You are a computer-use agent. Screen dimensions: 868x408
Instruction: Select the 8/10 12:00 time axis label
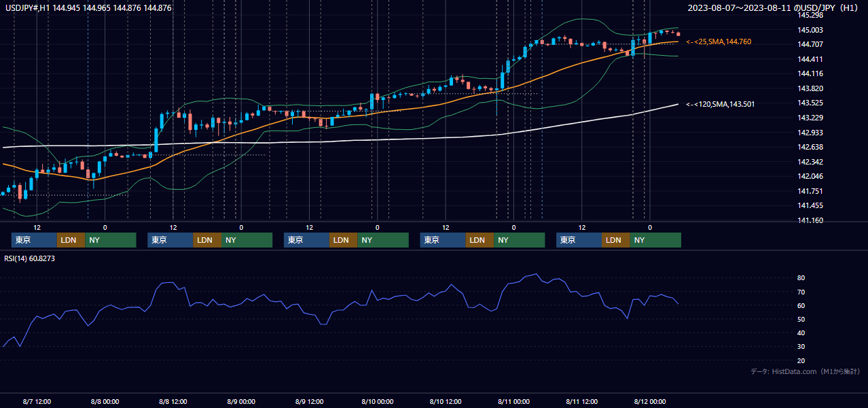[x=445, y=401]
